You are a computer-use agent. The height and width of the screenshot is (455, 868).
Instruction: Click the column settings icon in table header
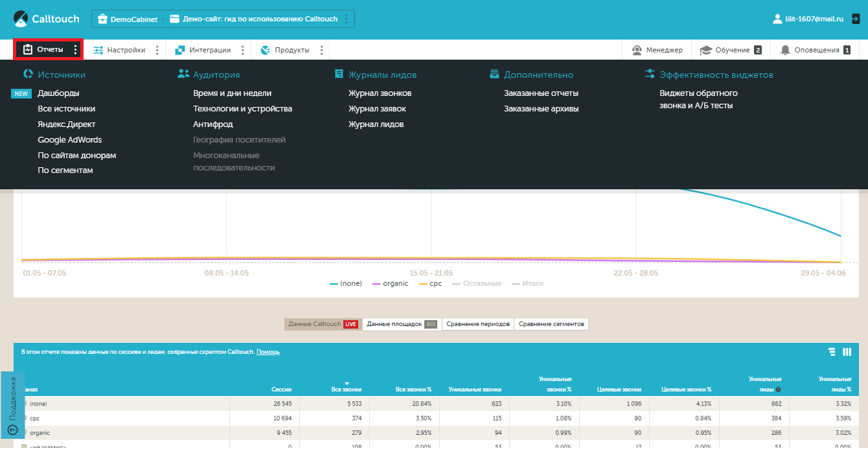[x=847, y=352]
